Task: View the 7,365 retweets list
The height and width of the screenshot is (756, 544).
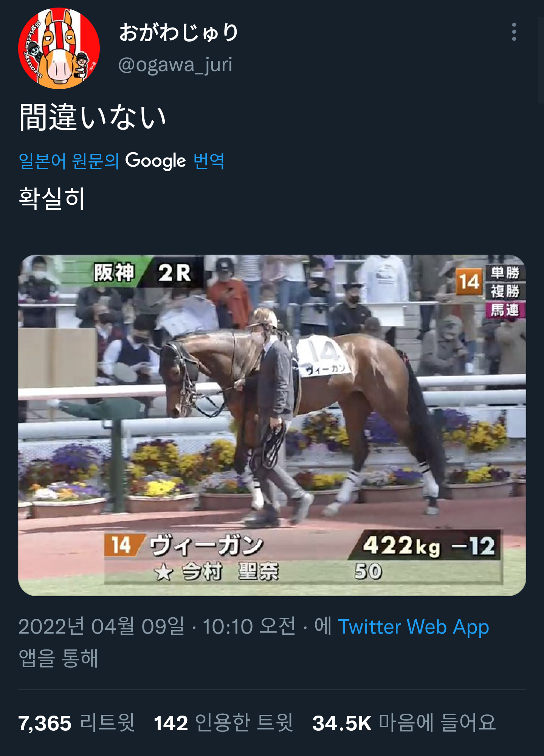Action: pyautogui.click(x=76, y=723)
